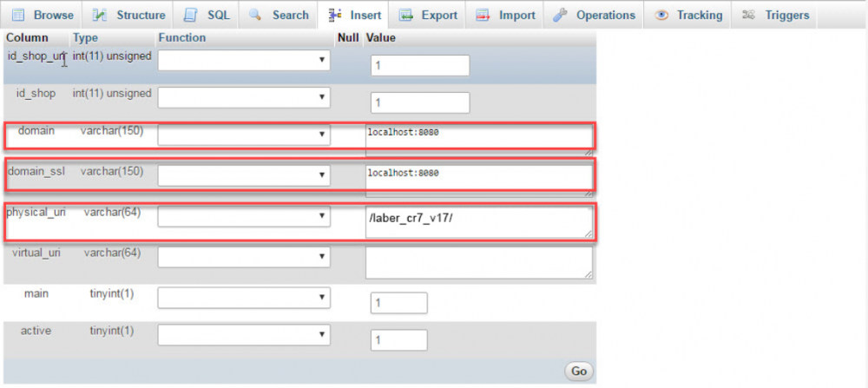Image resolution: width=868 pixels, height=388 pixels.
Task: Click the 'domain_ssl' column name
Action: pyautogui.click(x=36, y=172)
